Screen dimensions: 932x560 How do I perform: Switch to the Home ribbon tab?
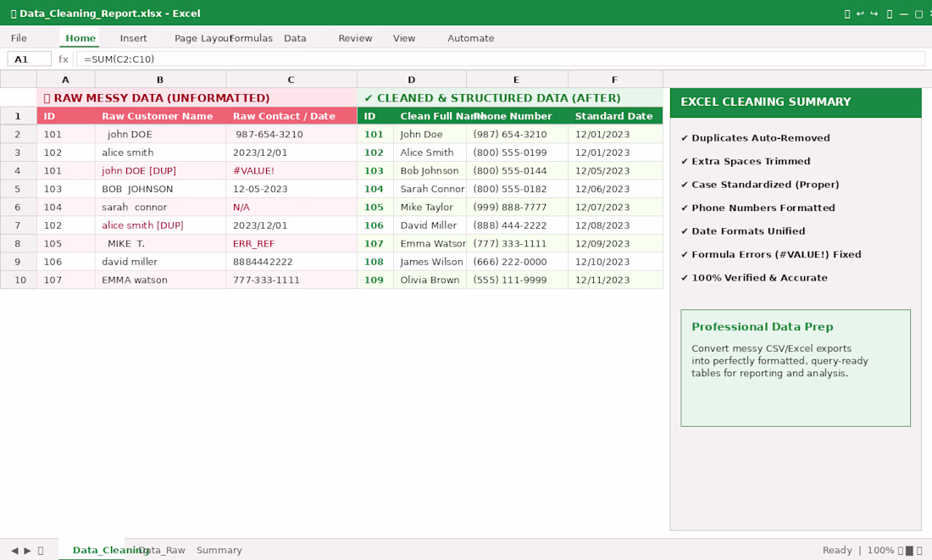tap(80, 38)
